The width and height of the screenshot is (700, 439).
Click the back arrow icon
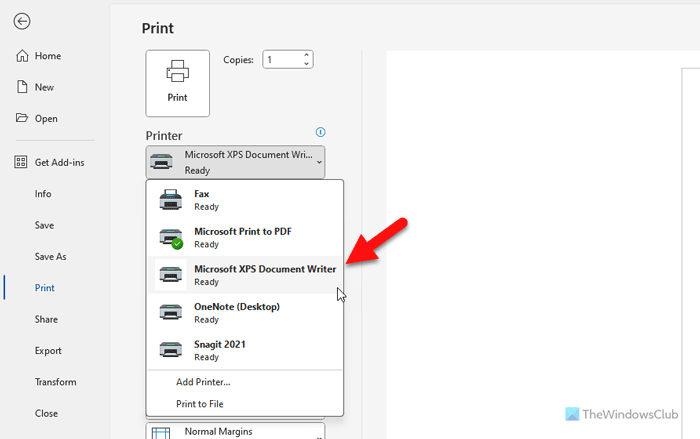22,21
